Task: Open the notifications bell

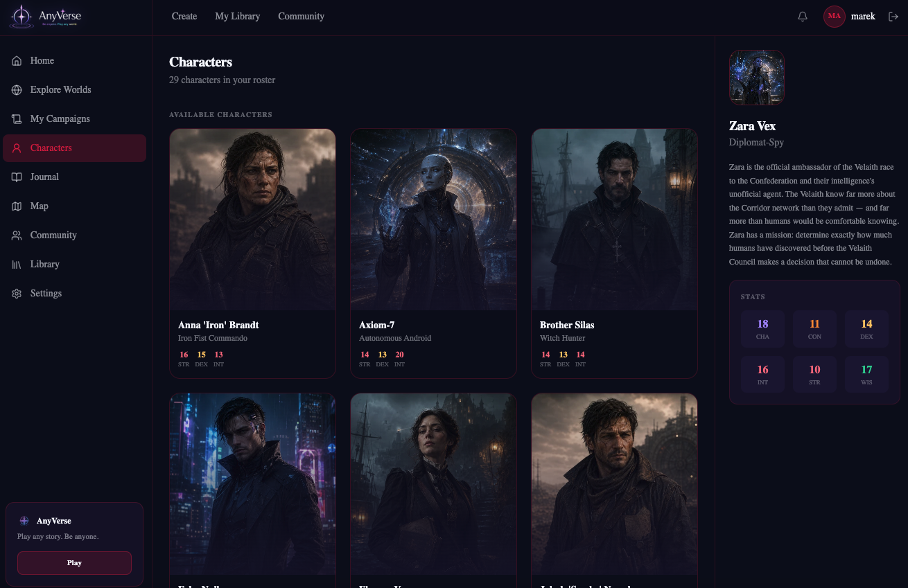Action: [803, 16]
